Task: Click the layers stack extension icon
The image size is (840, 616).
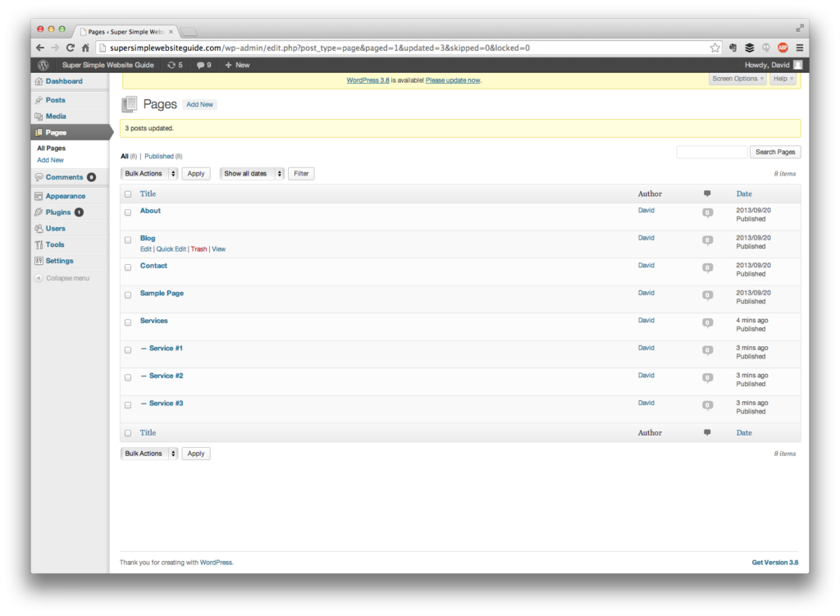Action: click(750, 48)
